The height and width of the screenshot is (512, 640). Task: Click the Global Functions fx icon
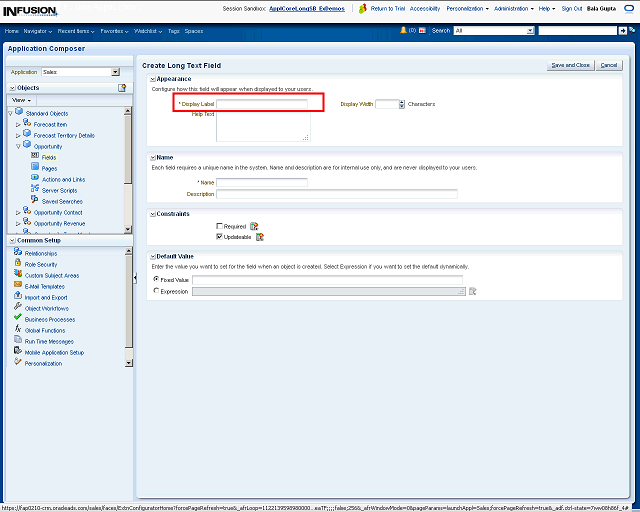[17, 330]
